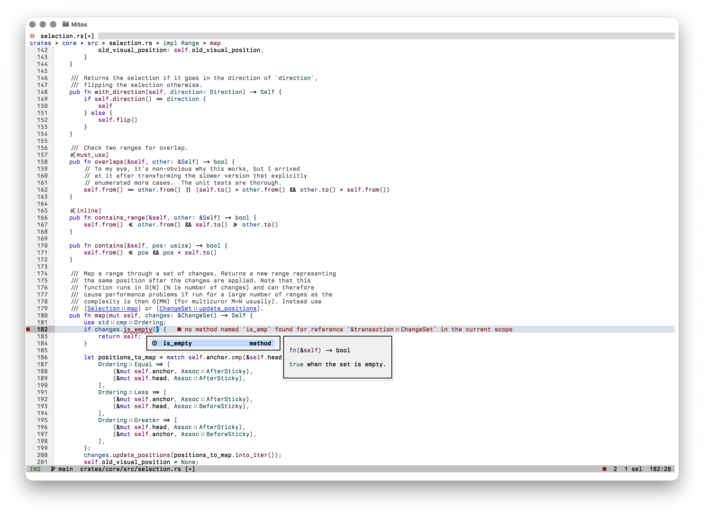The width and height of the screenshot is (704, 514).
Task: Expand the chevron between impl Range and map
Action: pos(204,43)
